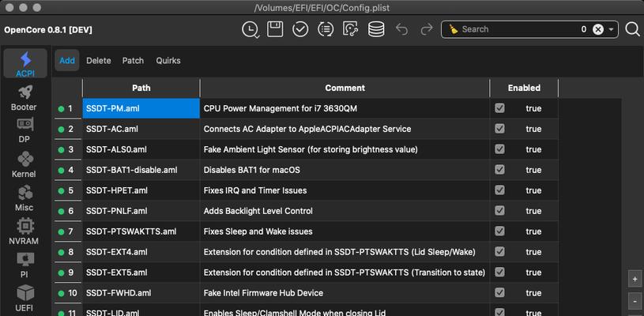
Task: Toggle Enabled checkbox for SSDT-HPET.aml
Action: 499,190
